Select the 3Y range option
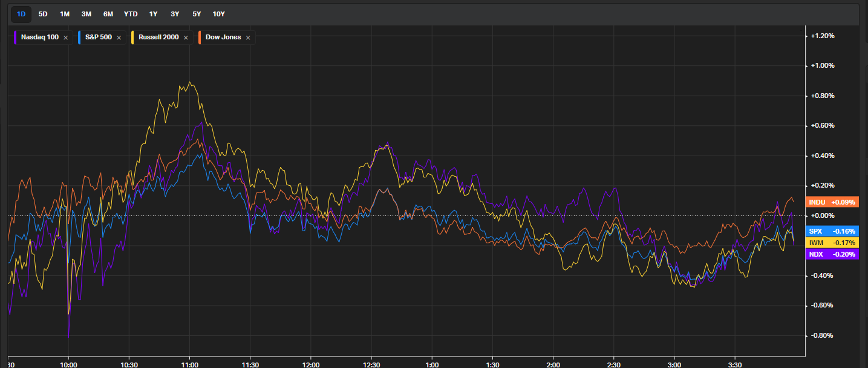 (175, 13)
